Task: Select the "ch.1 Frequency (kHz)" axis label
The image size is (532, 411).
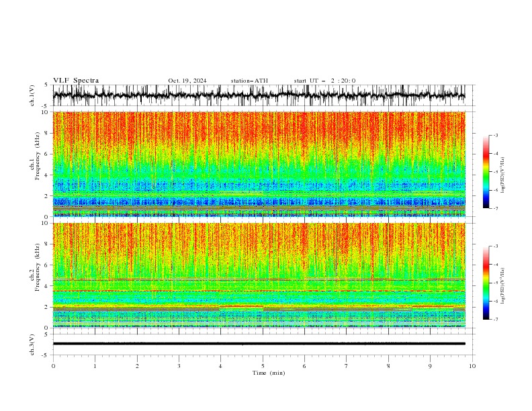Action: (36, 155)
